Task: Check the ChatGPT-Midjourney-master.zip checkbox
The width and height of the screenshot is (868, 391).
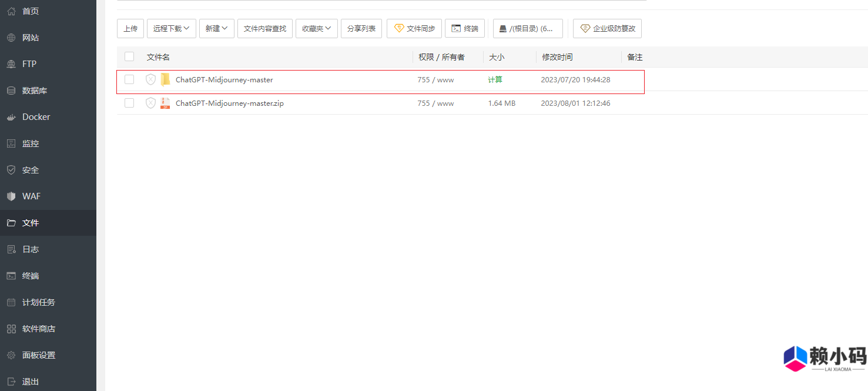Action: (129, 102)
